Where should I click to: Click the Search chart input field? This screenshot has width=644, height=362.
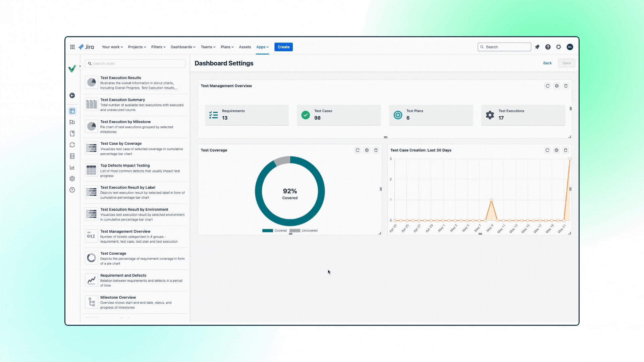pyautogui.click(x=135, y=63)
